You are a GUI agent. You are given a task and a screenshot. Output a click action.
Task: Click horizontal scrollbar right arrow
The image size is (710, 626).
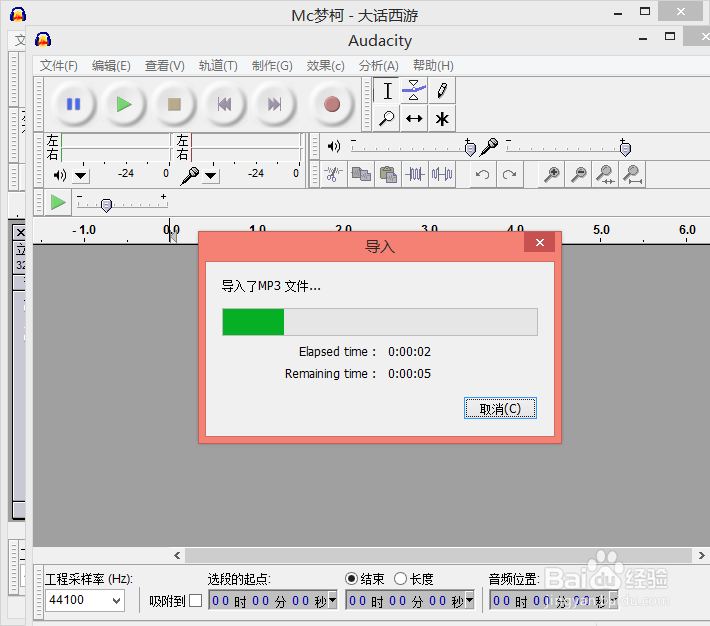(x=701, y=555)
